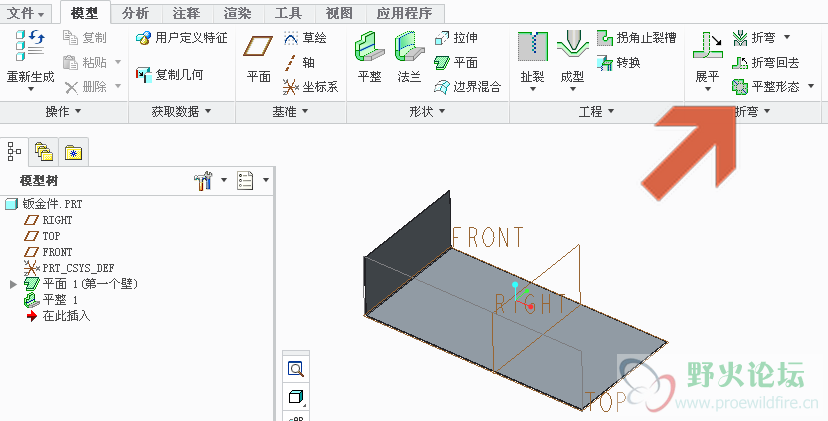Click the 在此插入 insert-here marker
The image size is (828, 421).
tap(58, 316)
